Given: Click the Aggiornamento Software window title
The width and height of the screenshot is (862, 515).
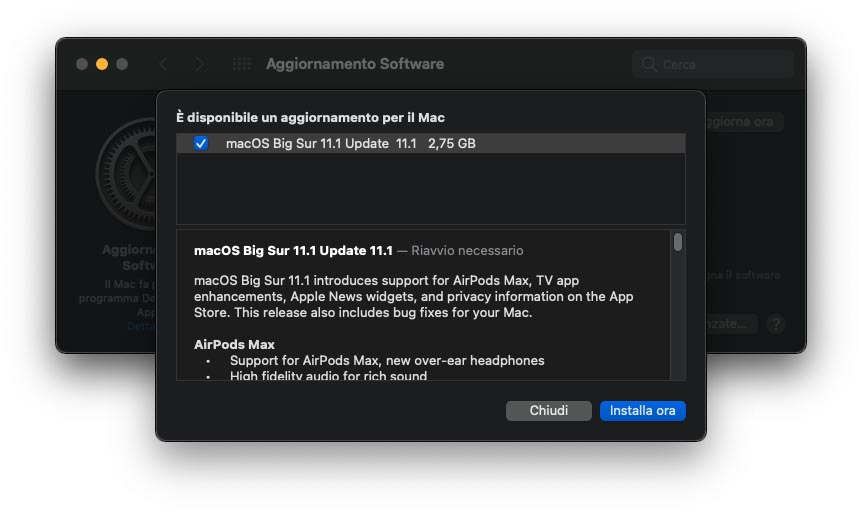Looking at the screenshot, I should click(x=355, y=64).
